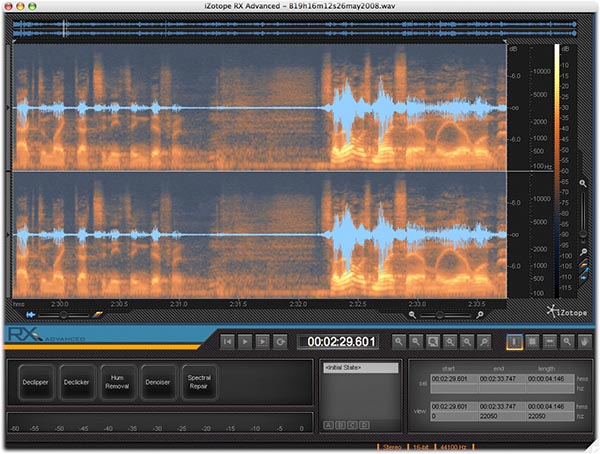Click the view start frequency 0 field
This screenshot has width=600, height=454.
[454, 416]
